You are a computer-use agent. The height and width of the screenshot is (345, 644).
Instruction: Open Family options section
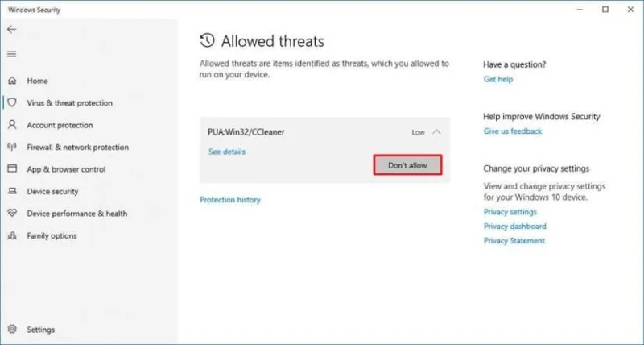point(52,235)
